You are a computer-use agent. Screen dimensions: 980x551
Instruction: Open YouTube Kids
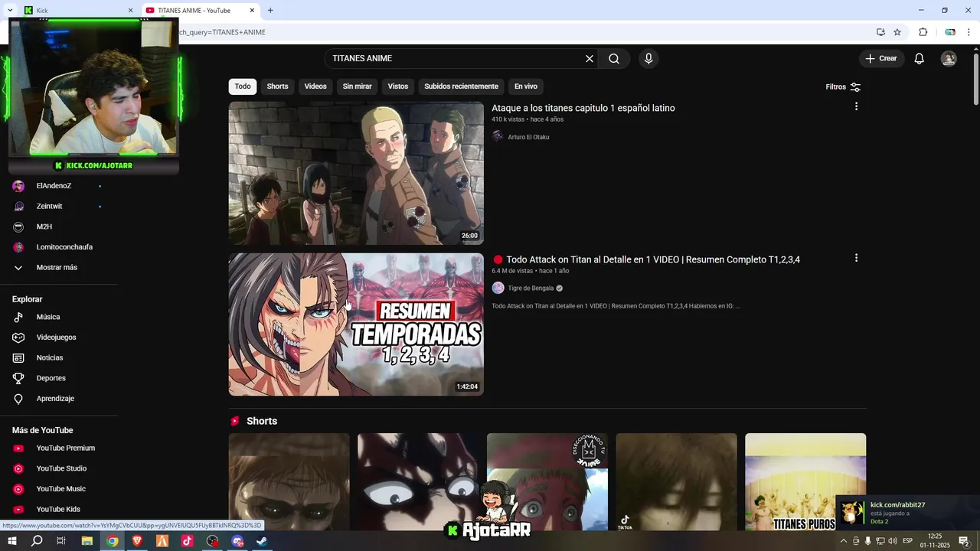(x=57, y=510)
